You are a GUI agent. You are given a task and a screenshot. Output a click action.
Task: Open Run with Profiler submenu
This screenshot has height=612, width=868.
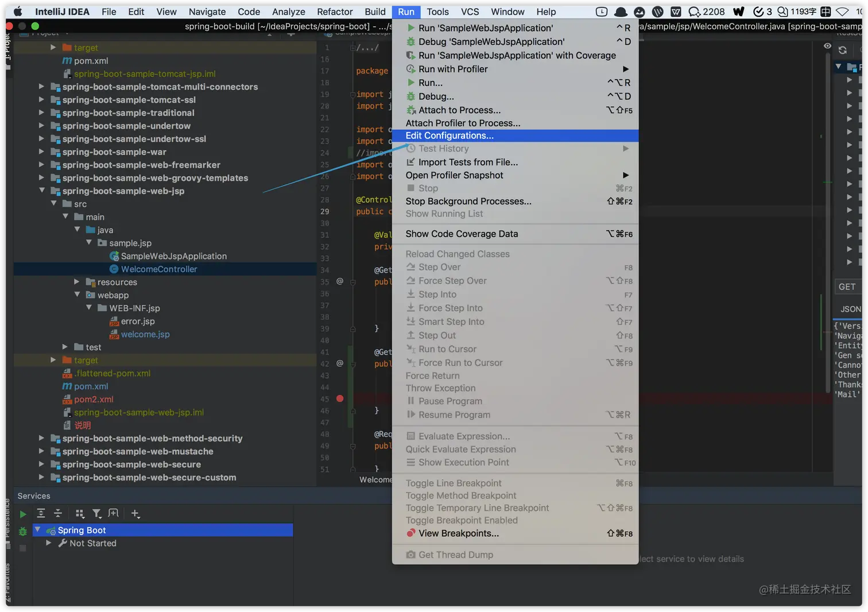[x=515, y=69]
